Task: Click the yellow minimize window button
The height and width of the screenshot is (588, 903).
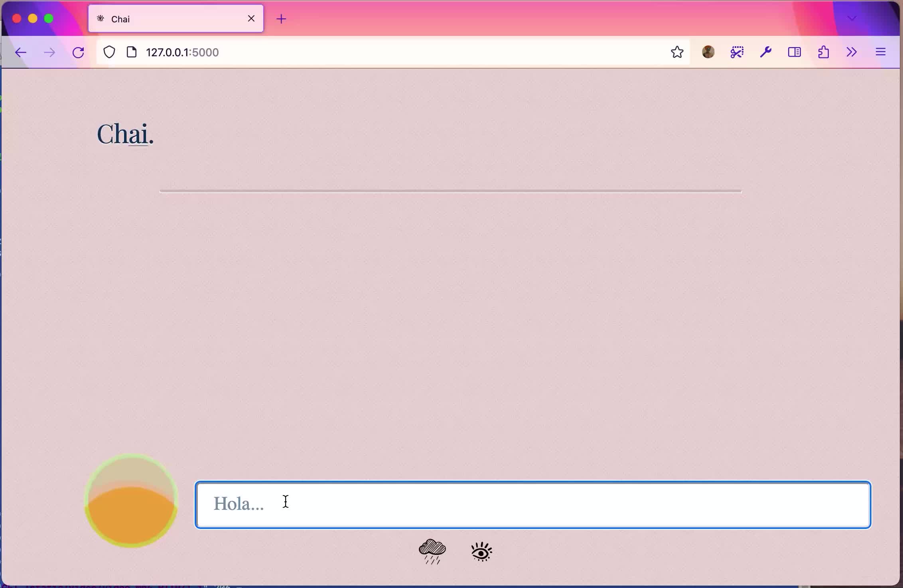Action: point(33,19)
